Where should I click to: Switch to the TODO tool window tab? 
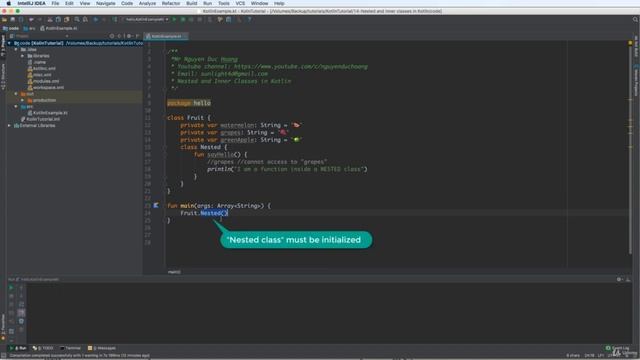pos(43,348)
